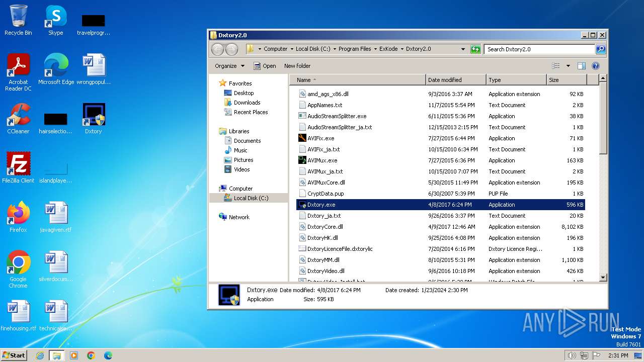Screen dimensions: 644x362
Task: Select the AVIFix.exe file icon
Action: 302,138
